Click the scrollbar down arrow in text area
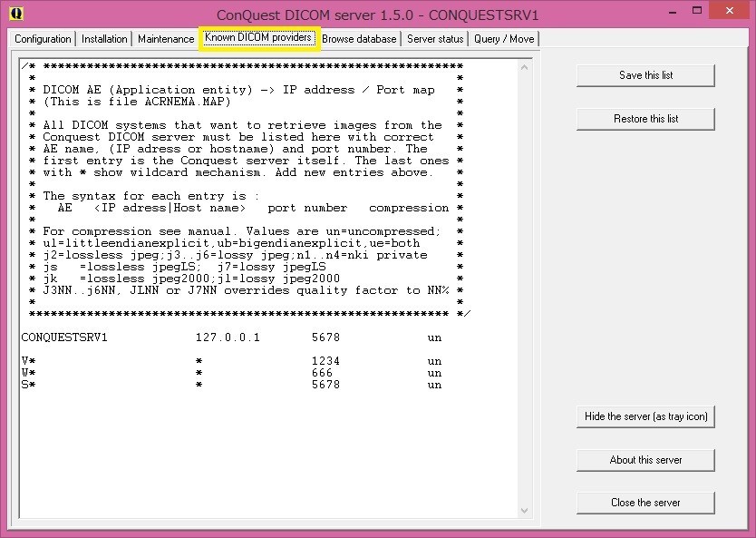 click(525, 511)
